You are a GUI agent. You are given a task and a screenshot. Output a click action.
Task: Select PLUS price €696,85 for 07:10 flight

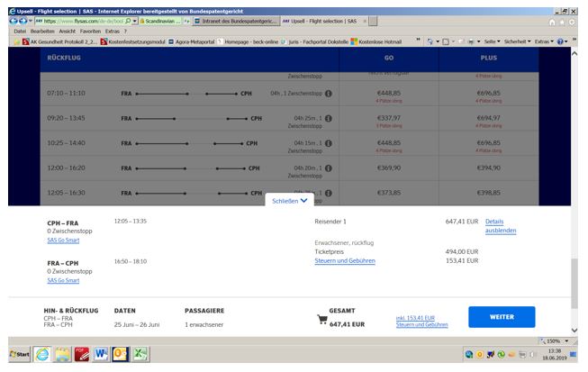(489, 93)
